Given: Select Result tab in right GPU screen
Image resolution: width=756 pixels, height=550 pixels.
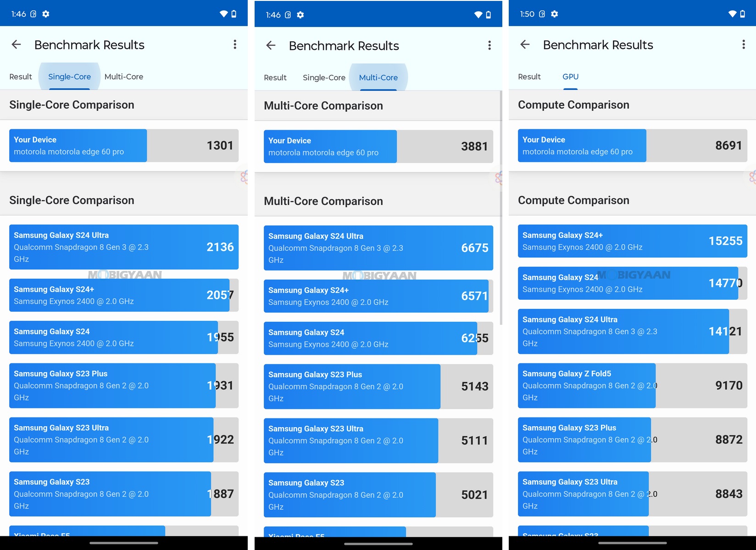Looking at the screenshot, I should click(529, 77).
